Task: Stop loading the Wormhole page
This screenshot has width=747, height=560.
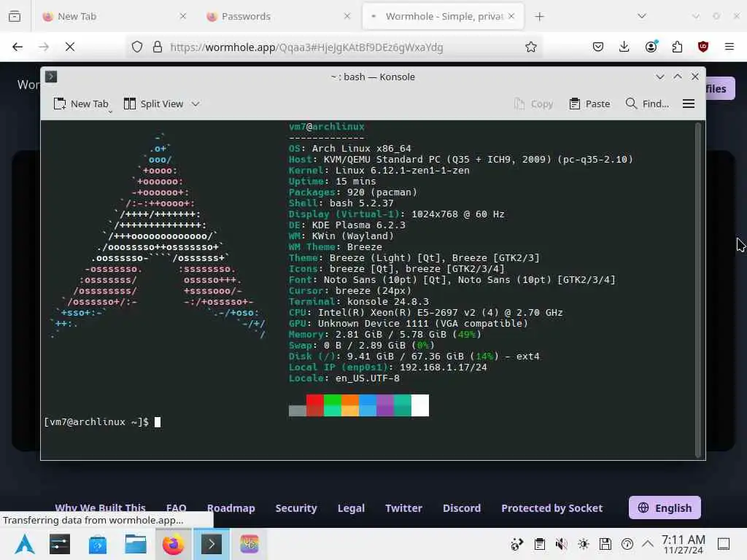Action: coord(69,47)
